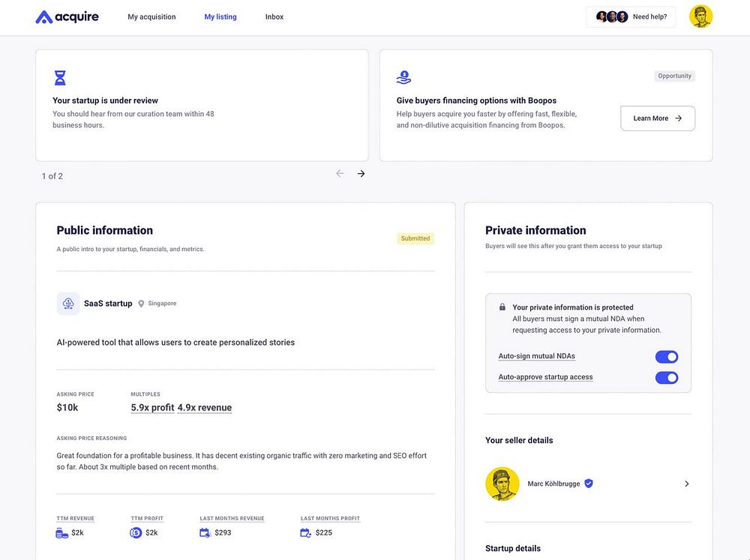Click the Acquire logo

coord(67,16)
